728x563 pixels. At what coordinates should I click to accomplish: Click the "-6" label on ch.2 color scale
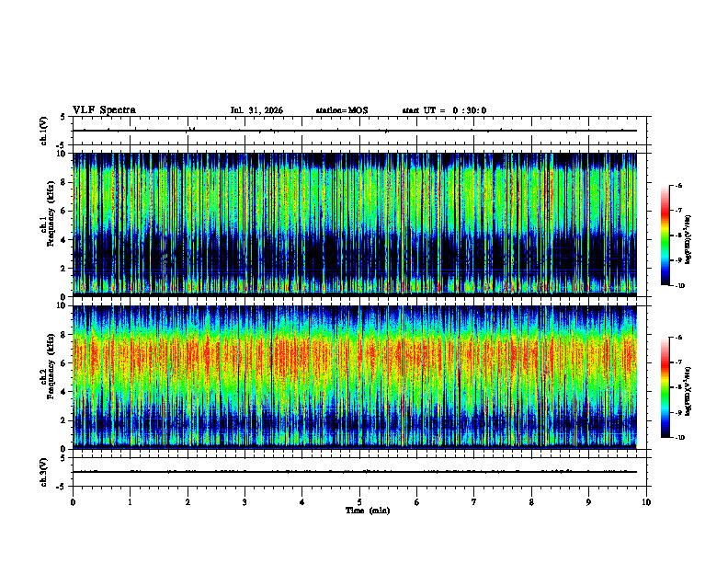pyautogui.click(x=678, y=338)
